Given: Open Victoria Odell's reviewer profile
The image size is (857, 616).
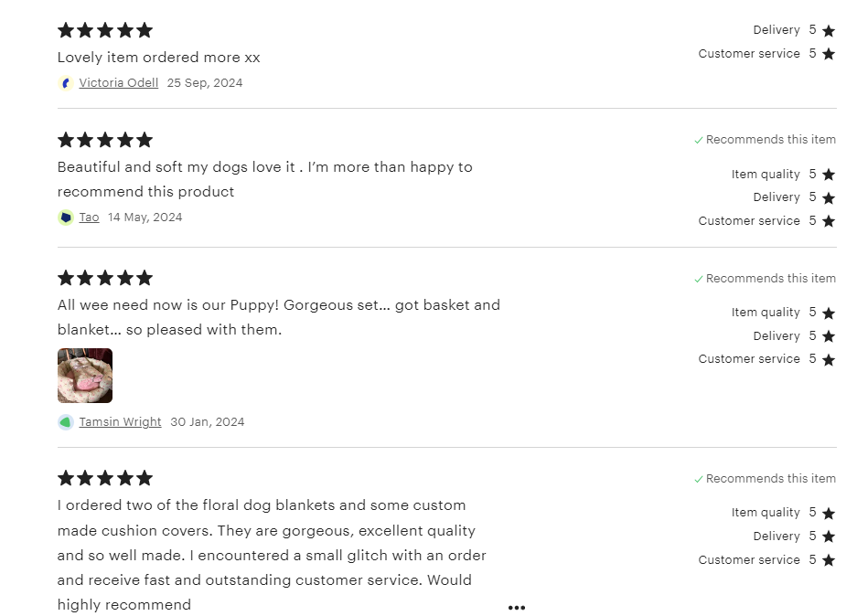Looking at the screenshot, I should 118,83.
